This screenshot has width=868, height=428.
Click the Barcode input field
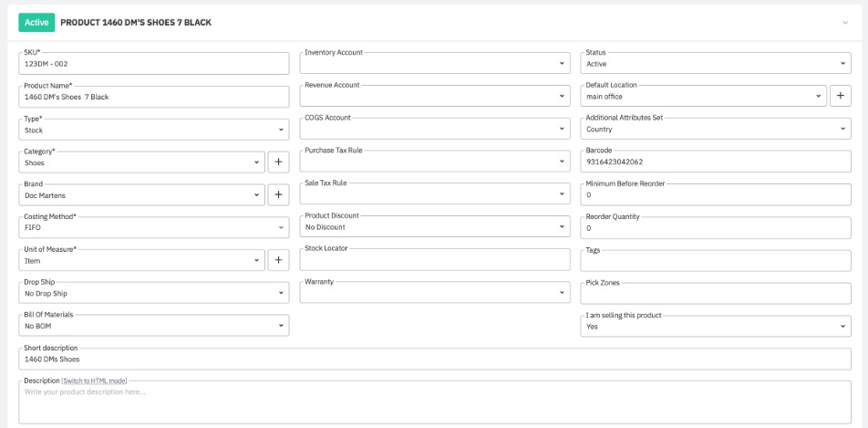[x=716, y=162]
